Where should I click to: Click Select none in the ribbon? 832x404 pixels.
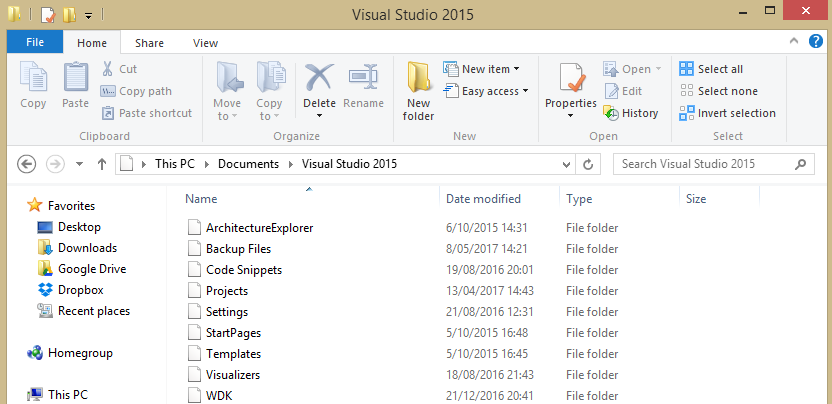pyautogui.click(x=718, y=91)
